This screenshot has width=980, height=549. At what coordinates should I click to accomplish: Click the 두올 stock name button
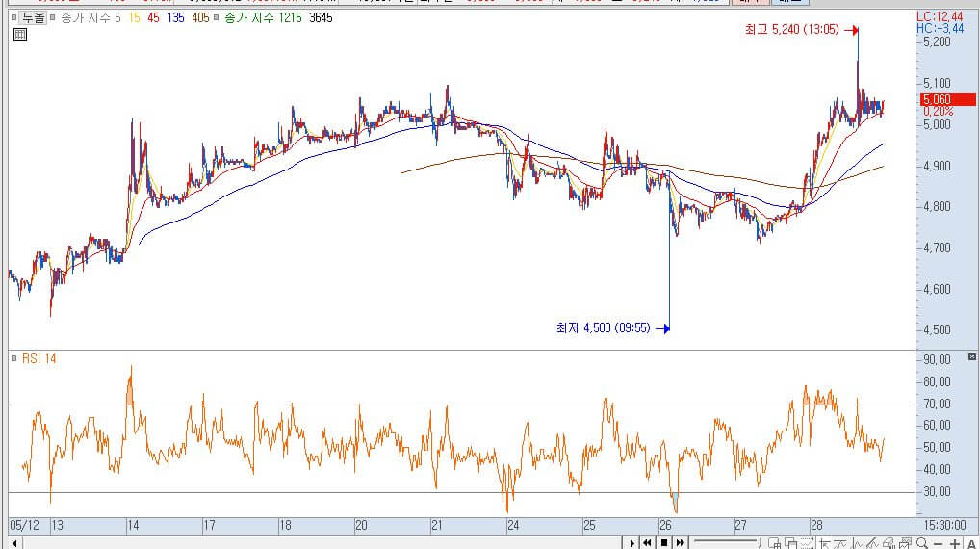[x=34, y=17]
